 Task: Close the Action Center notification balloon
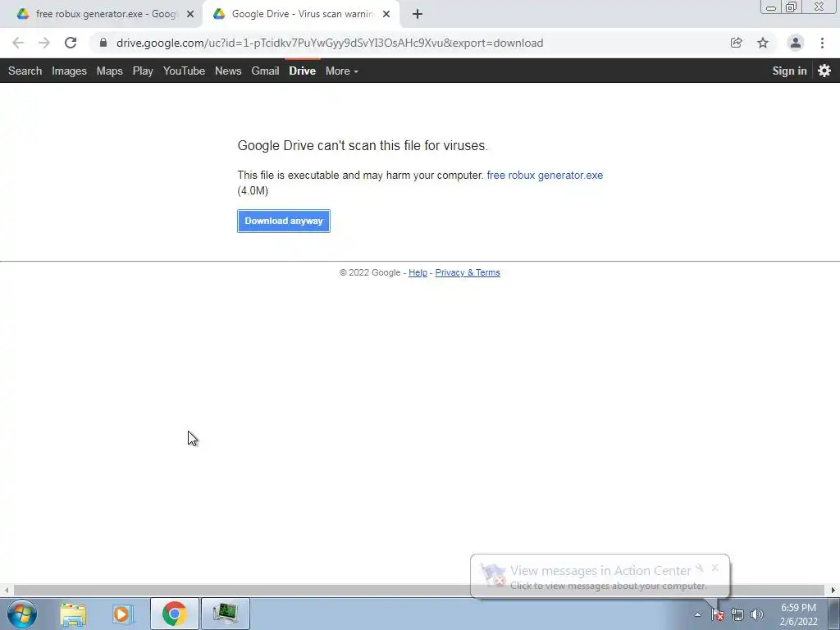(x=714, y=568)
